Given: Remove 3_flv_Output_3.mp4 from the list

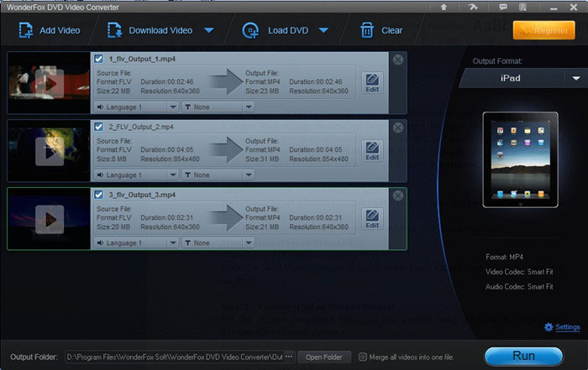Looking at the screenshot, I should 398,195.
